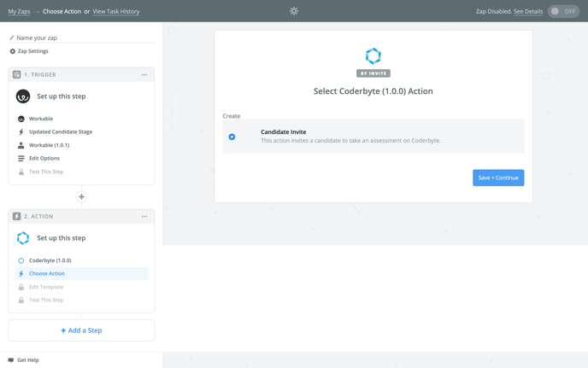Click the person icon next to Workable (1.0.1)
Image resolution: width=588 pixels, height=368 pixels.
(x=21, y=145)
